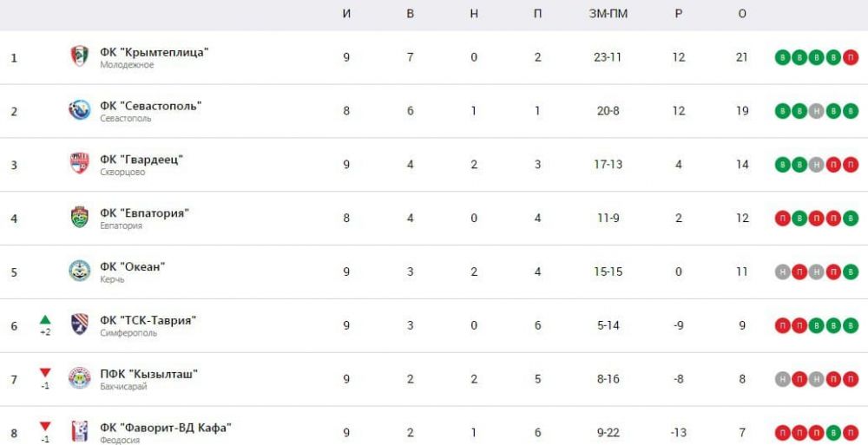Image resolution: width=868 pixels, height=445 pixels.
Task: Sort by the ЗМ-ПМ goals column header
Action: pos(608,15)
